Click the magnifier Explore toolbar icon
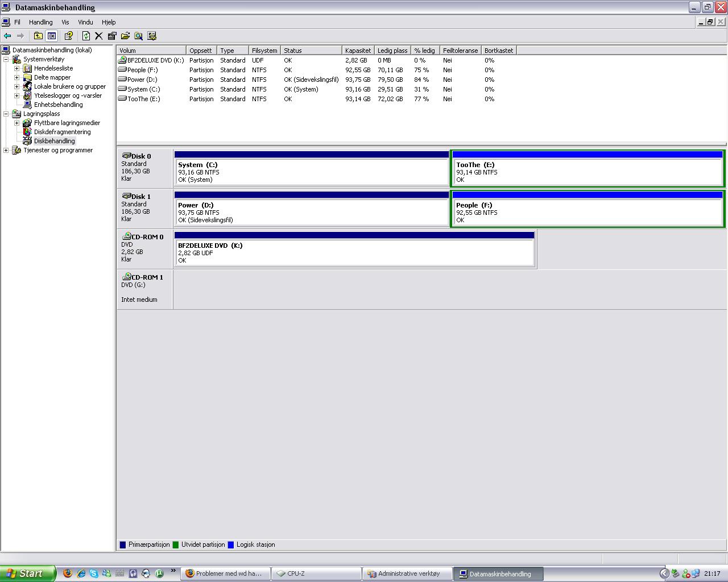 point(138,36)
